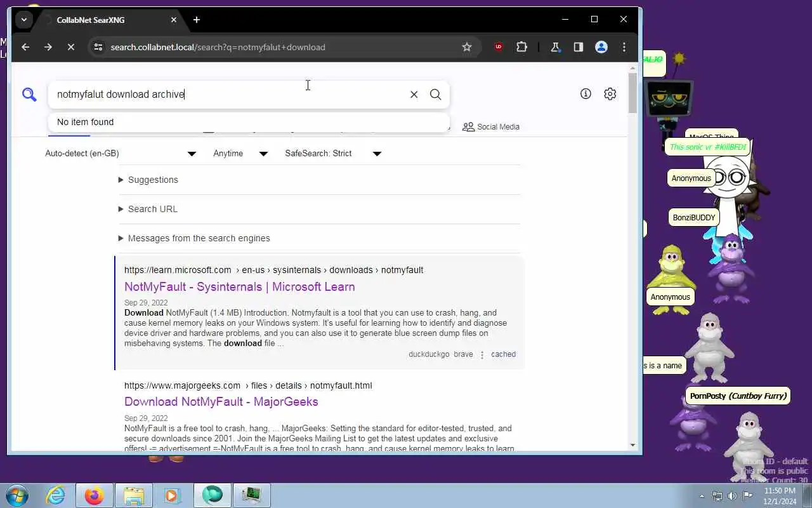Click the BonziBUDDY name label
The width and height of the screenshot is (812, 508).
[x=694, y=217]
